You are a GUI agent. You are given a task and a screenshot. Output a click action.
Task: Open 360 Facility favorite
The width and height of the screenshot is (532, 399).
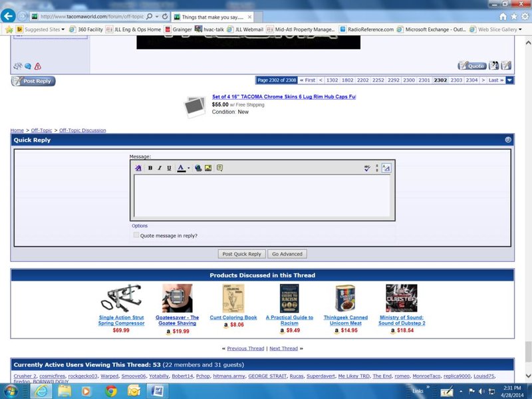tap(86, 29)
